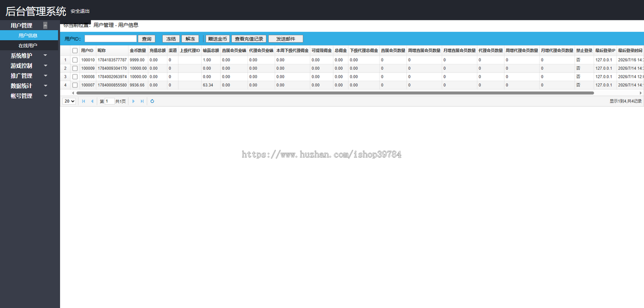This screenshot has height=308, width=644.
Task: Select nickname cell 1784009304170
Action: point(112,68)
